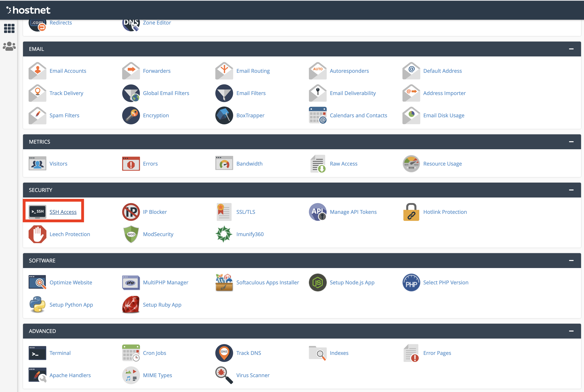Click the Terminal icon in Advanced
Viewport: 584px width, 392px height.
point(37,353)
